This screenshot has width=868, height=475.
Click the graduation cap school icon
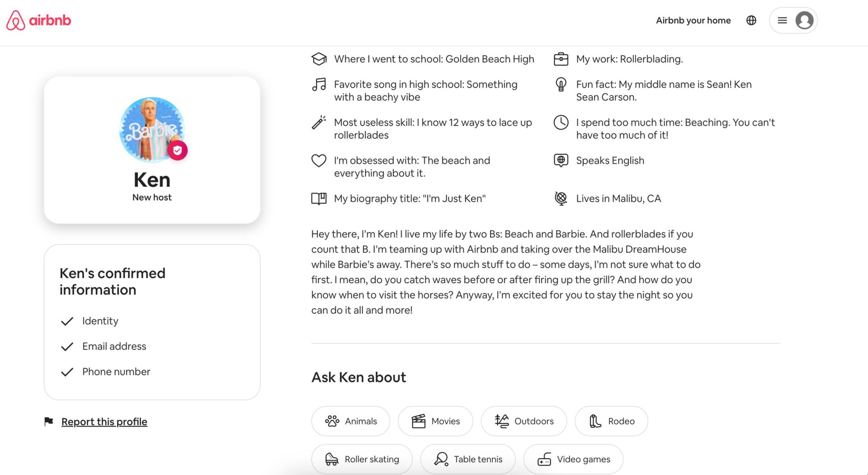point(319,59)
